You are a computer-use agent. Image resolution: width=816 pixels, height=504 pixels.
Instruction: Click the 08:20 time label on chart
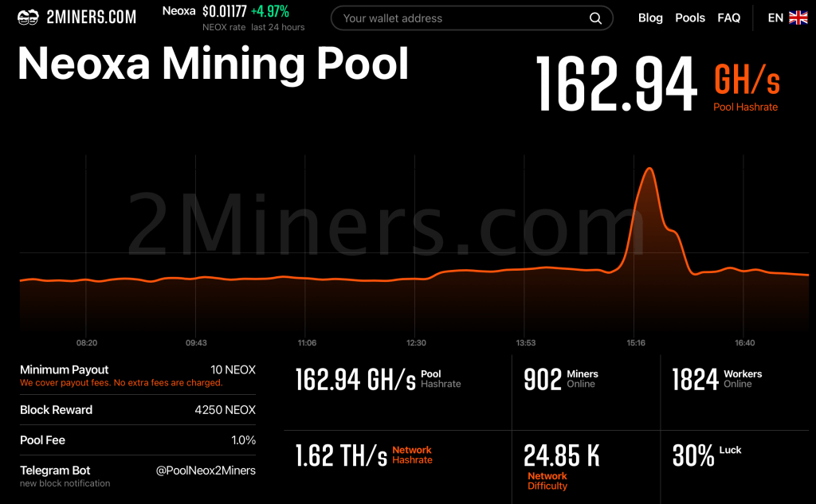pyautogui.click(x=87, y=342)
